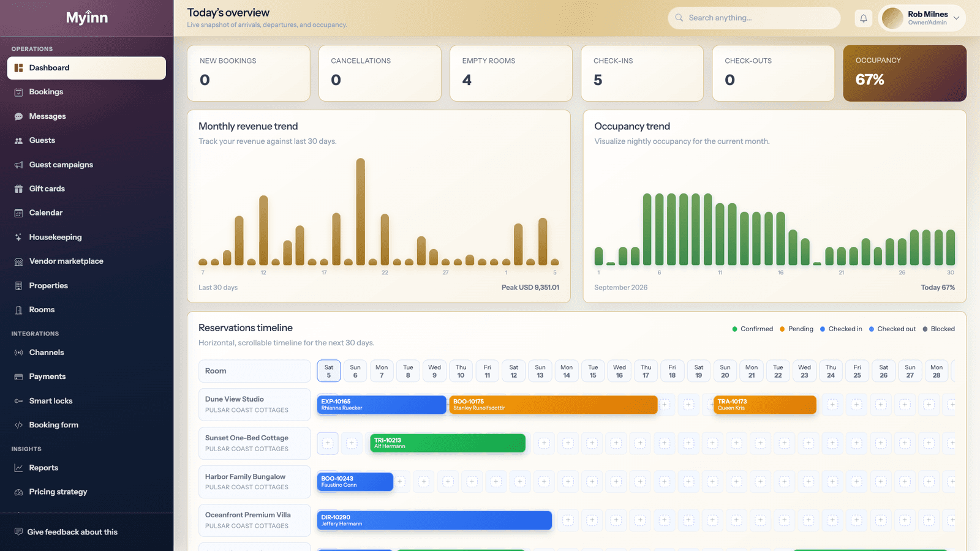Click the Occupancy 67% card
Image resolution: width=980 pixels, height=551 pixels.
[905, 73]
